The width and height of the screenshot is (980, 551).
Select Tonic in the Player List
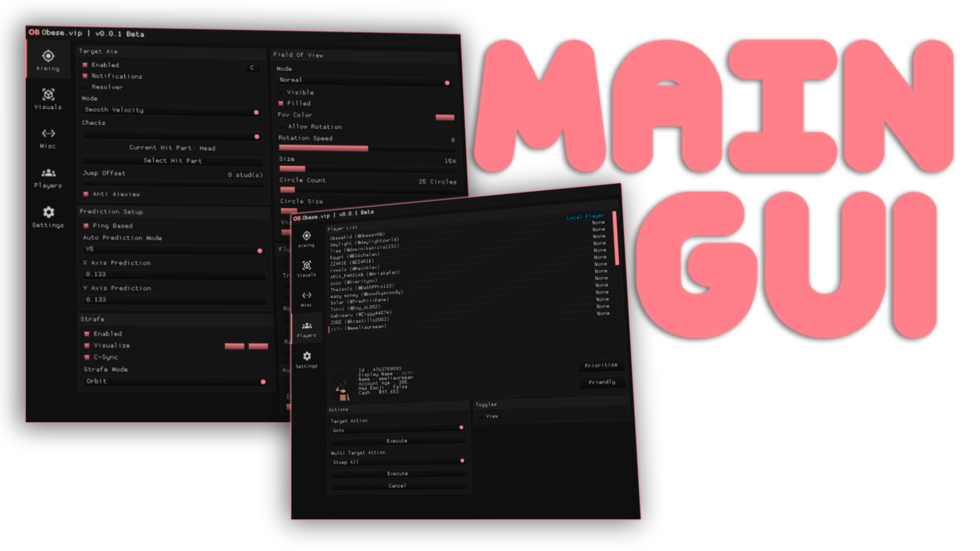tap(355, 308)
